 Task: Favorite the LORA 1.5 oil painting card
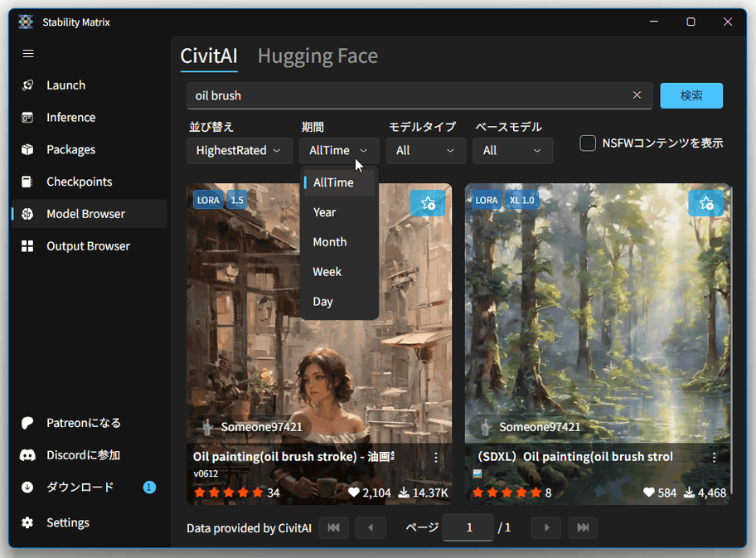coord(428,203)
